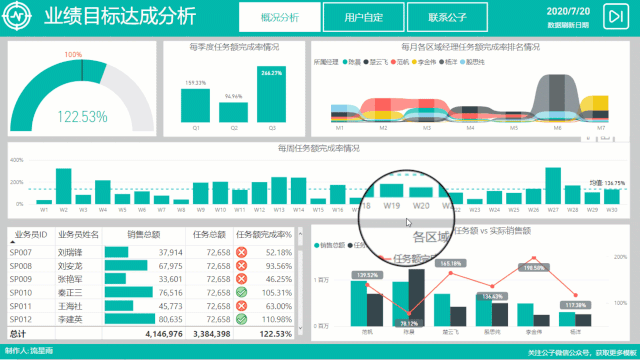
Task: Click the red X status icon for SP007
Action: [242, 252]
